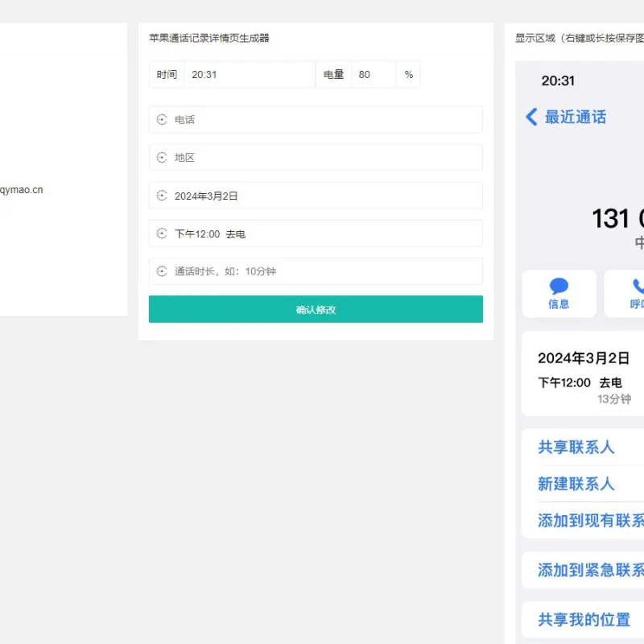Click the field showing 下午12:00 去电

click(x=316, y=233)
